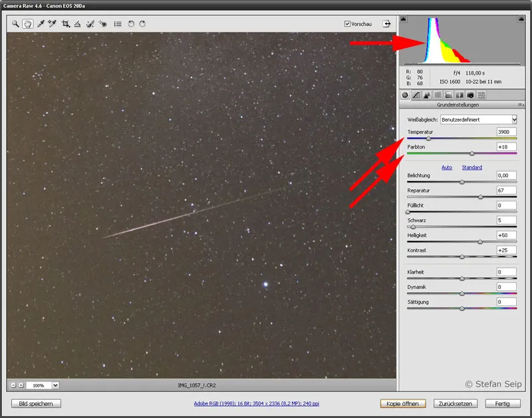The height and width of the screenshot is (418, 532).
Task: Click the Auto tone link
Action: 446,168
